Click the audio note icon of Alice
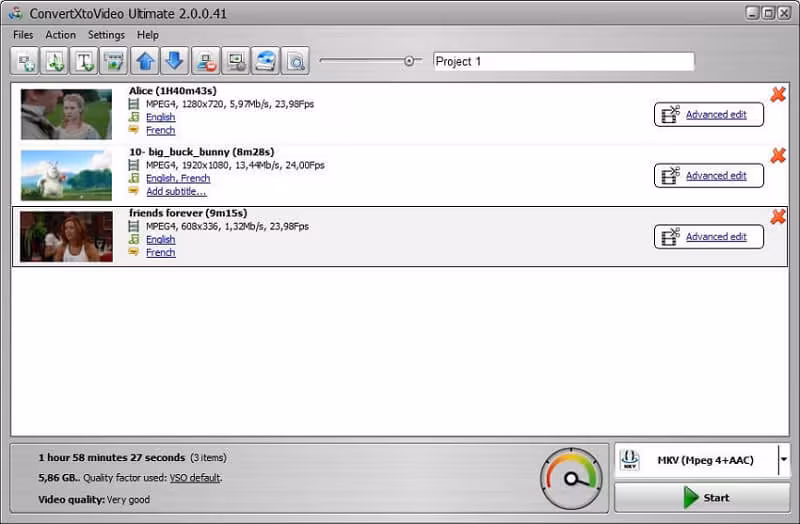The width and height of the screenshot is (800, 524). point(134,117)
